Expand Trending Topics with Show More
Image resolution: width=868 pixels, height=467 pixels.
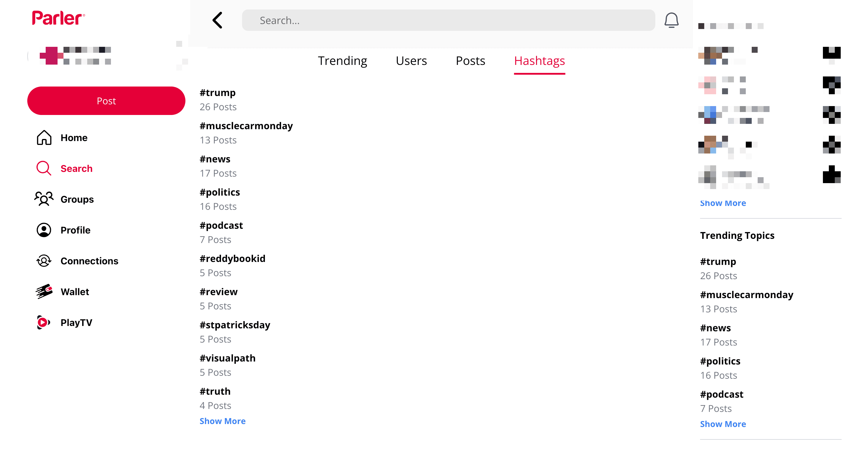723,424
